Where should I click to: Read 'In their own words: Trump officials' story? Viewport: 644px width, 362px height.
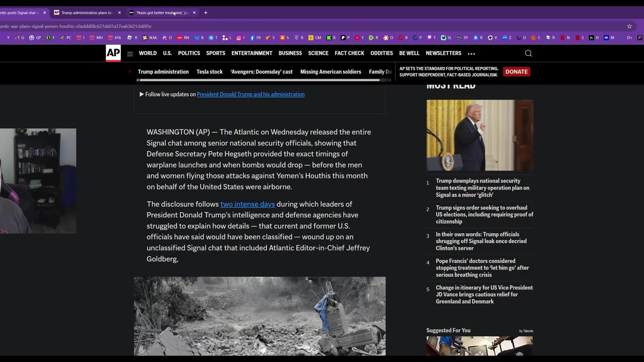[481, 241]
